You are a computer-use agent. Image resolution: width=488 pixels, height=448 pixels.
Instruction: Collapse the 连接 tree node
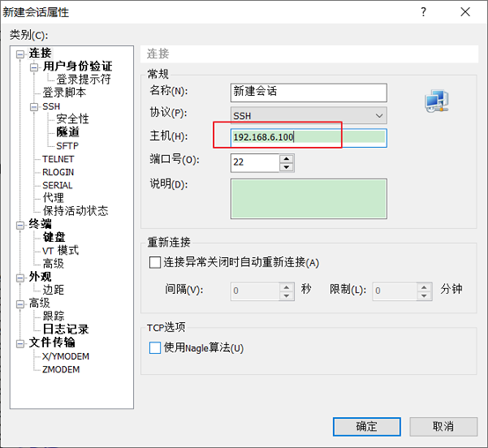(20, 55)
